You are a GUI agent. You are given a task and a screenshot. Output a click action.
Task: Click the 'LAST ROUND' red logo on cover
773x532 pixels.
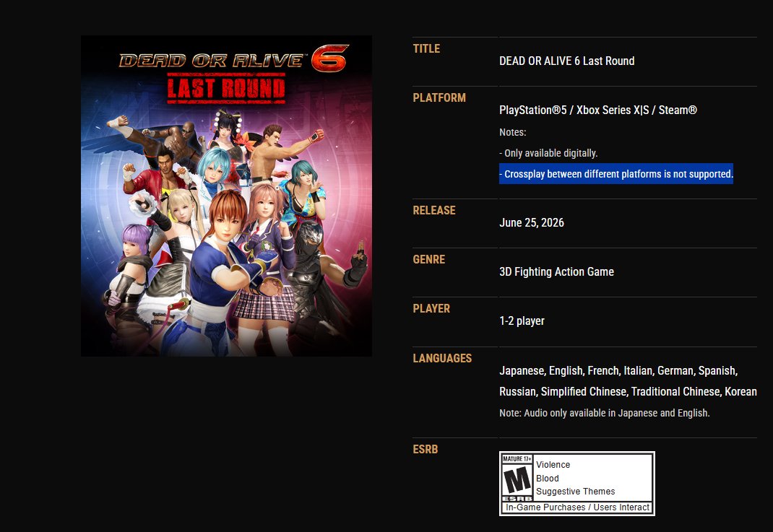click(x=226, y=89)
